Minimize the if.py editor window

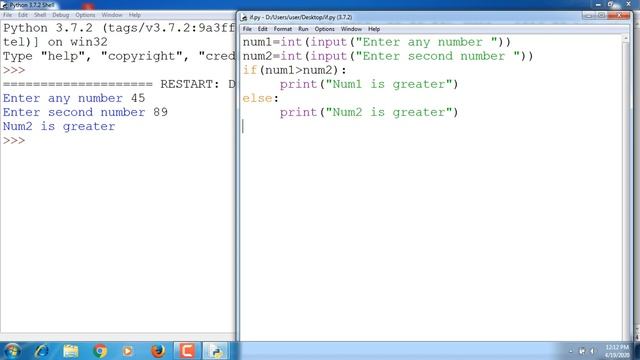tap(588, 16)
